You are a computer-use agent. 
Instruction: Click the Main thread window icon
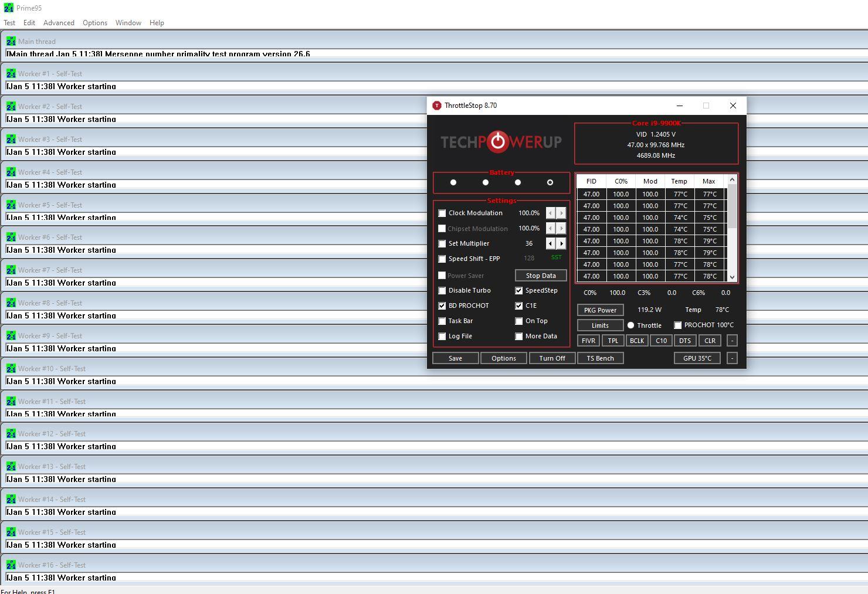11,42
